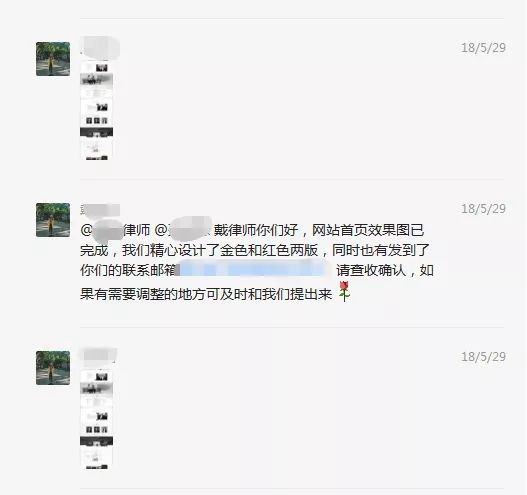The width and height of the screenshot is (527, 495).
Task: Click the sender avatar on the first message
Action: click(53, 59)
